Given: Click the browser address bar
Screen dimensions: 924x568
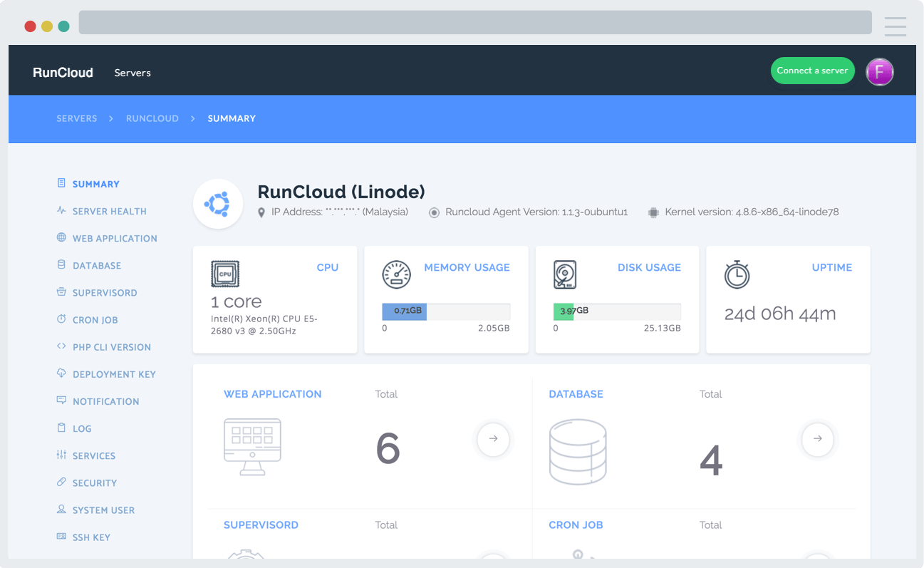Looking at the screenshot, I should (475, 22).
